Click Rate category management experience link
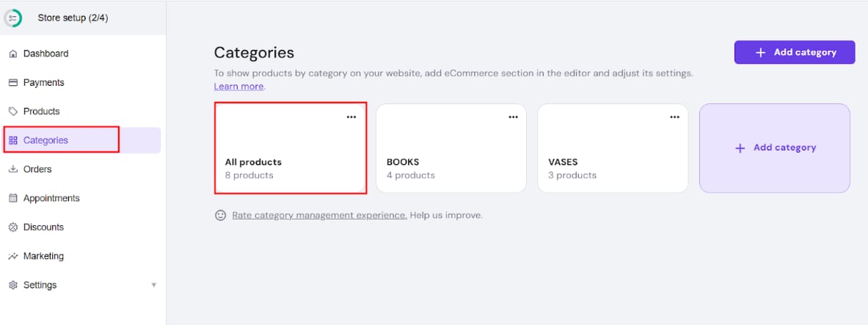The height and width of the screenshot is (325, 868). point(319,216)
